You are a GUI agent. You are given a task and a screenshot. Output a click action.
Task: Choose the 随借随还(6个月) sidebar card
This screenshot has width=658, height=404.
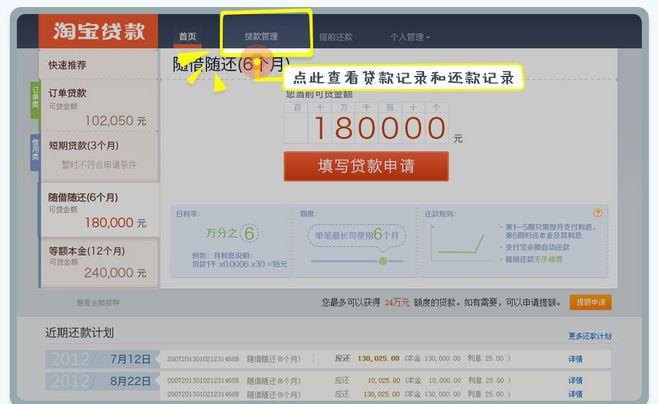coord(99,210)
